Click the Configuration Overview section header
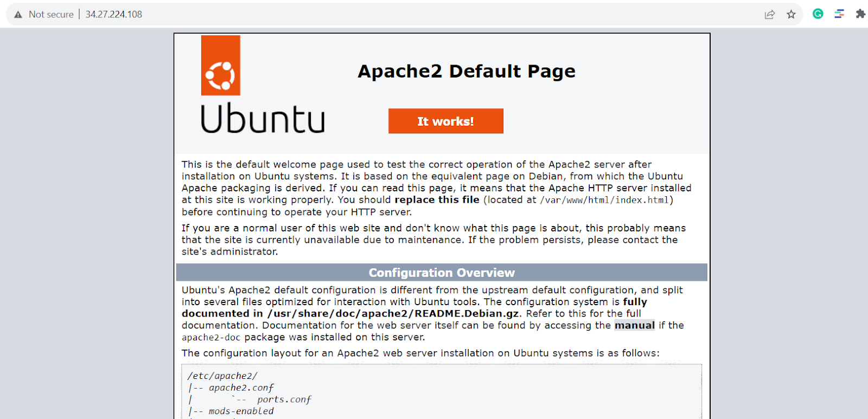This screenshot has width=868, height=419. (x=442, y=273)
